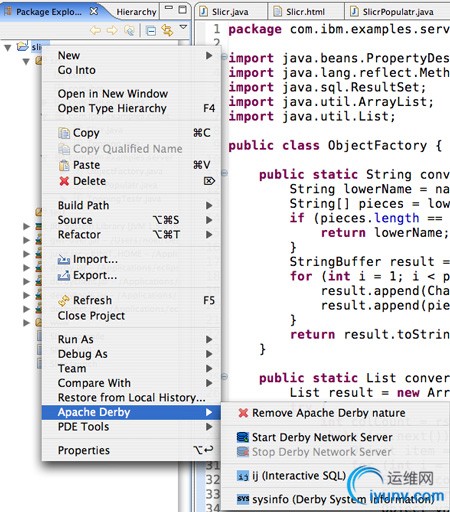The height and width of the screenshot is (512, 450).
Task: Click the 'import java.util.ArrayList;' line
Action: 331,102
